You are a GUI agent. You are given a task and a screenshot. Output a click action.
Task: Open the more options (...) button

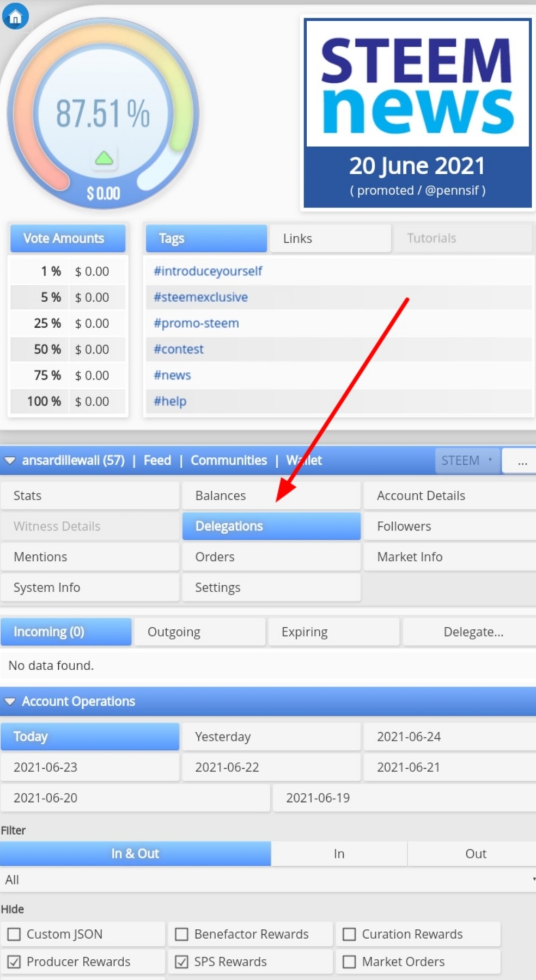point(520,461)
